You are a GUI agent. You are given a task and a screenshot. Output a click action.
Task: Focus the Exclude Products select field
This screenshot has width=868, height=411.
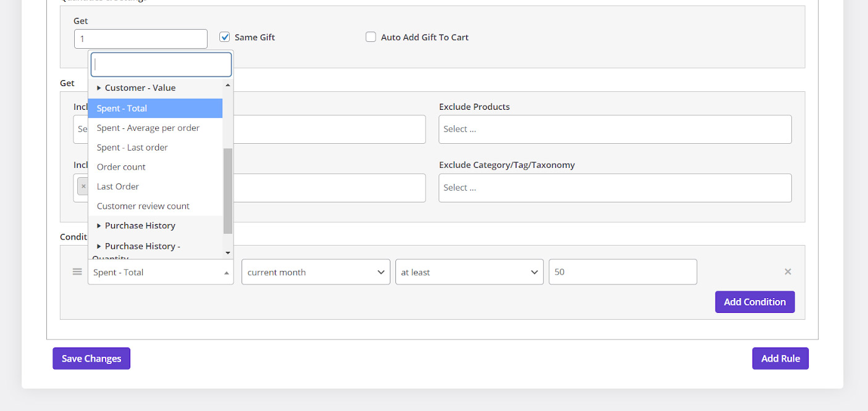coord(615,129)
